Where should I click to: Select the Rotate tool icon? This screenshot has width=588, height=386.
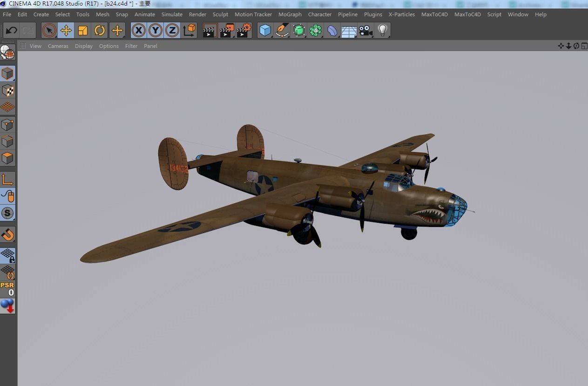[100, 31]
